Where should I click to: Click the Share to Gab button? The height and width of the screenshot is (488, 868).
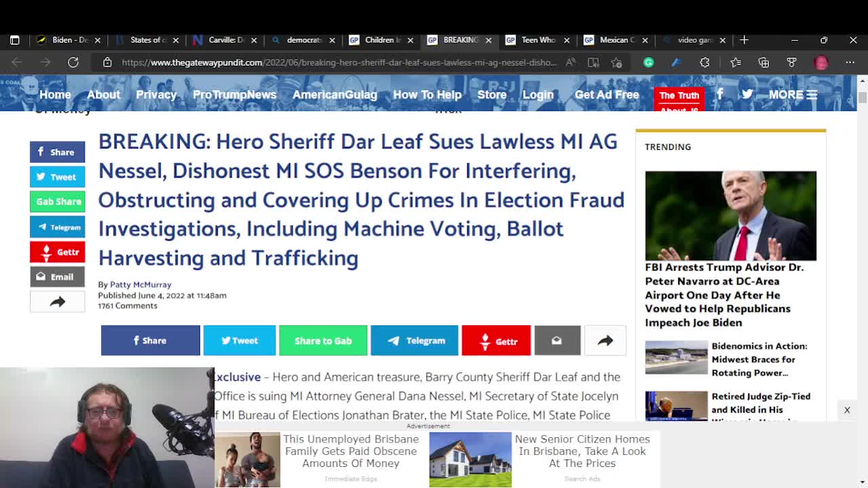[x=323, y=340]
